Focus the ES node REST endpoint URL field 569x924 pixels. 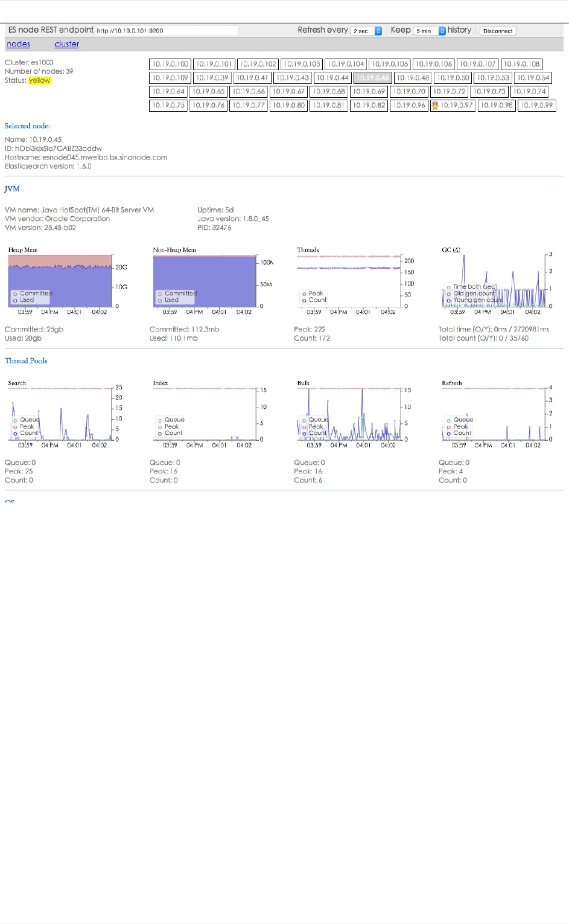[167, 31]
